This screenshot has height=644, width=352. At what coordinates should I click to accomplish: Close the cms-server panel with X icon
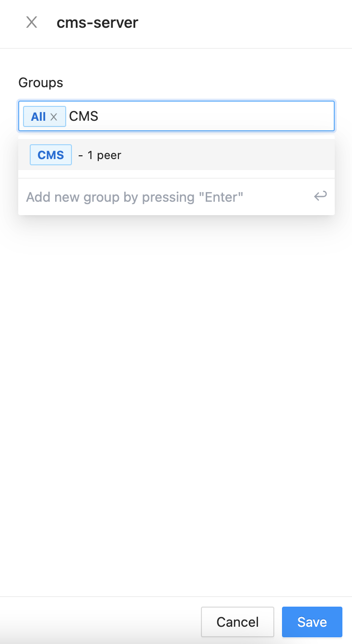click(32, 23)
